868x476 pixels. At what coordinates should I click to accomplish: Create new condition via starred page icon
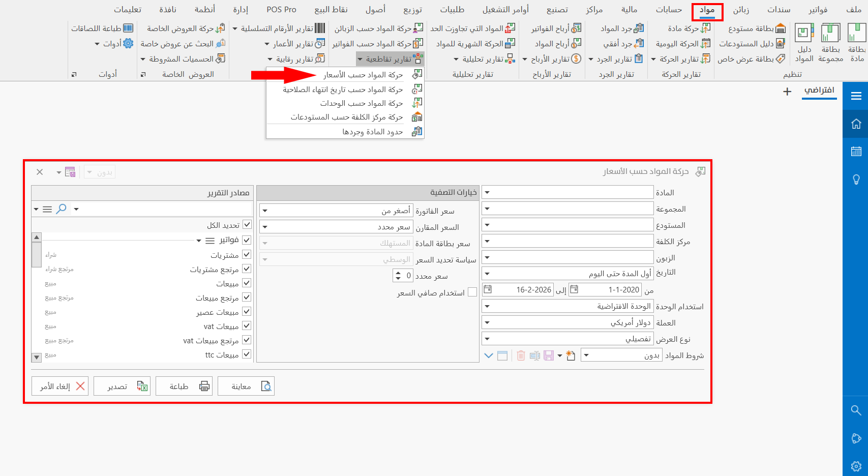571,355
